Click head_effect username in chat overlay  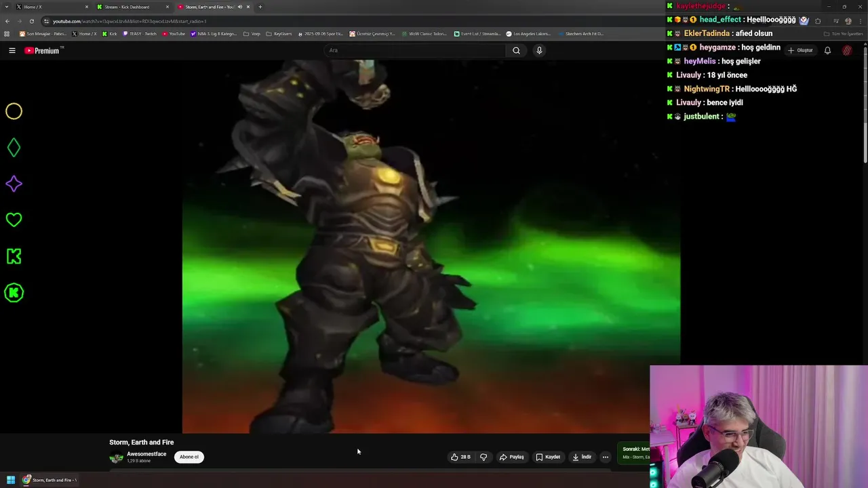(720, 20)
